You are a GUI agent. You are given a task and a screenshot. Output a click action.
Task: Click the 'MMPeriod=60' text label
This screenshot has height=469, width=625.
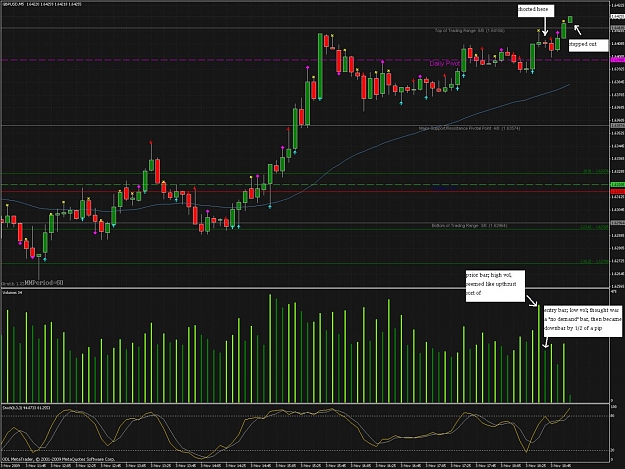point(44,283)
